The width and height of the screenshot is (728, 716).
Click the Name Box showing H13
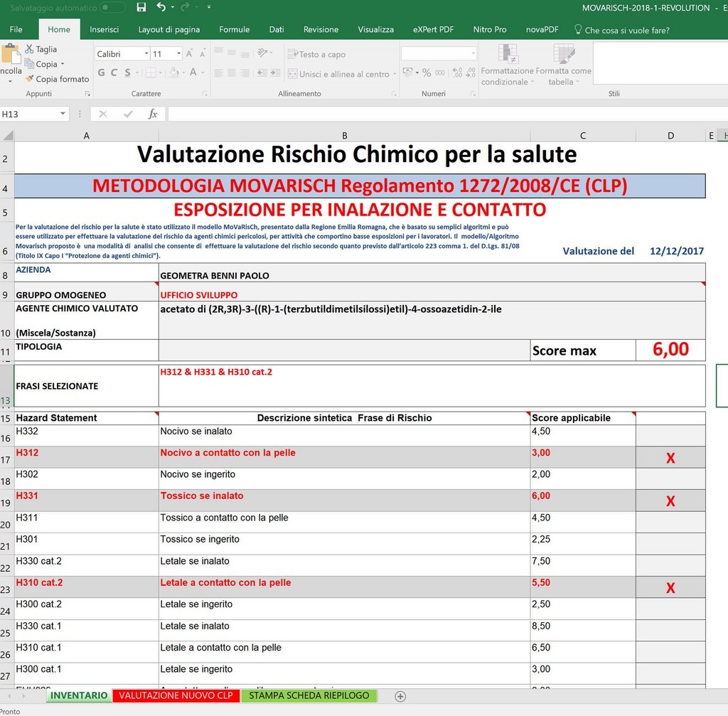click(28, 114)
